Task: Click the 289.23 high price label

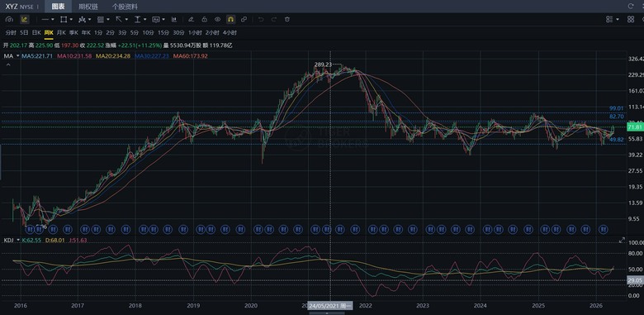Action: pyautogui.click(x=323, y=64)
